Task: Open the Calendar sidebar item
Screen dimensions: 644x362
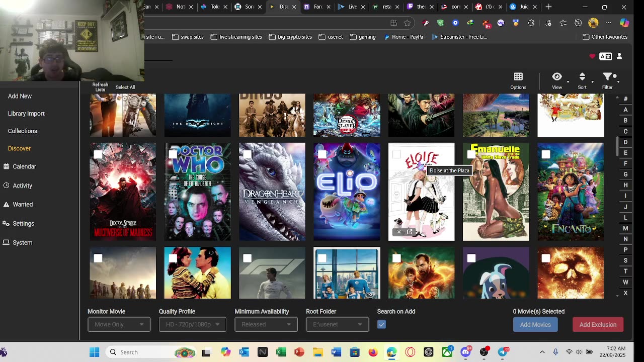Action: pos(24,166)
